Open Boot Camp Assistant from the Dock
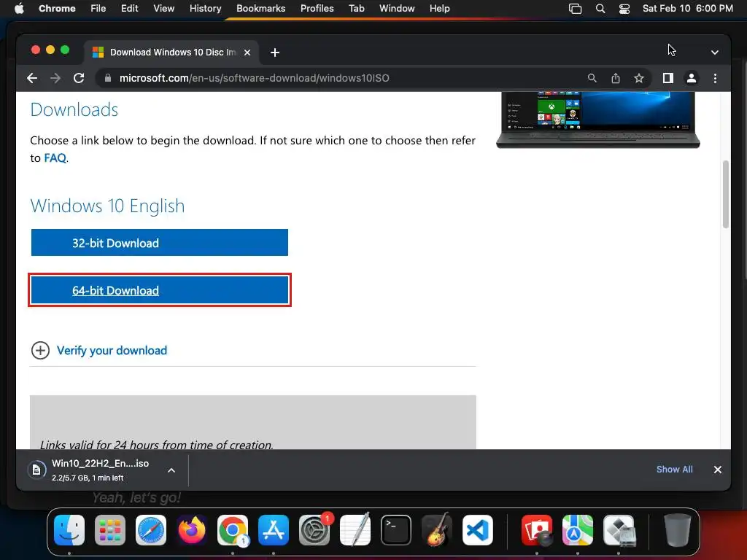Screen dimensions: 747x560 tap(619, 530)
